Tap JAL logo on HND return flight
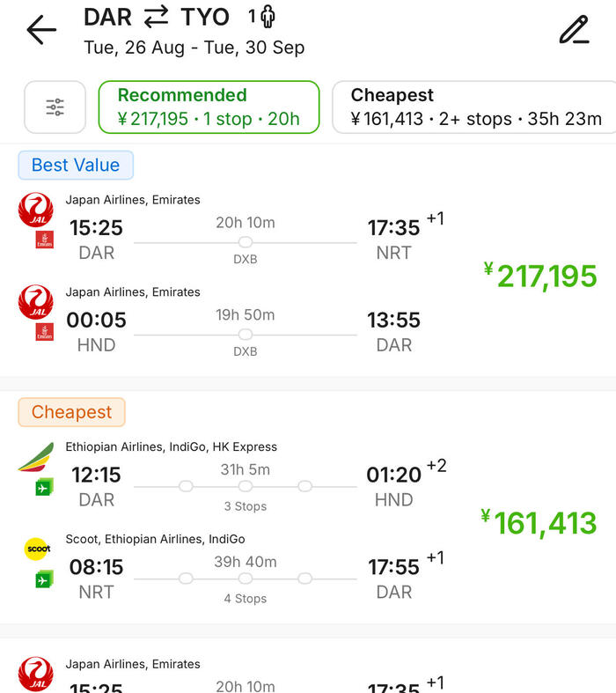This screenshot has height=693, width=616. tap(36, 303)
